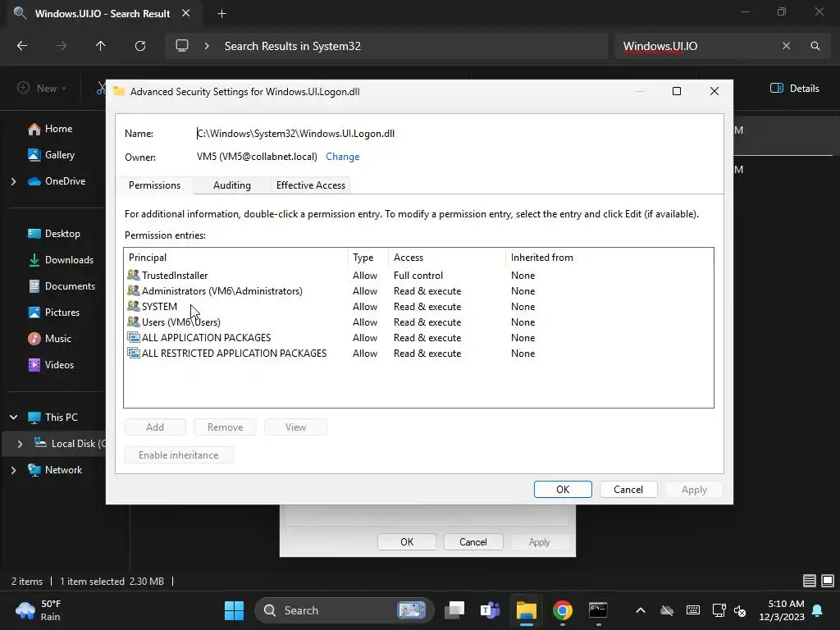Click OK in Advanced Security Settings
The width and height of the screenshot is (840, 630).
[x=563, y=489]
